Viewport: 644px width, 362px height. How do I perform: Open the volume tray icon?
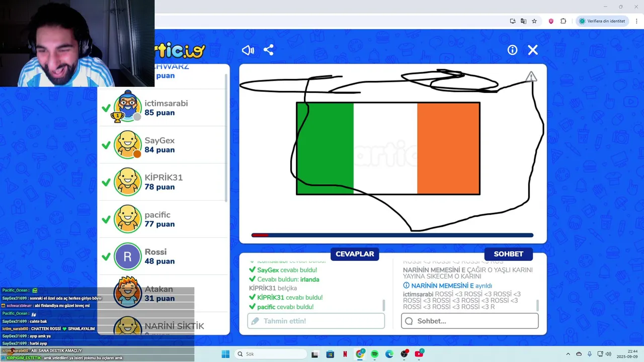pyautogui.click(x=608, y=354)
